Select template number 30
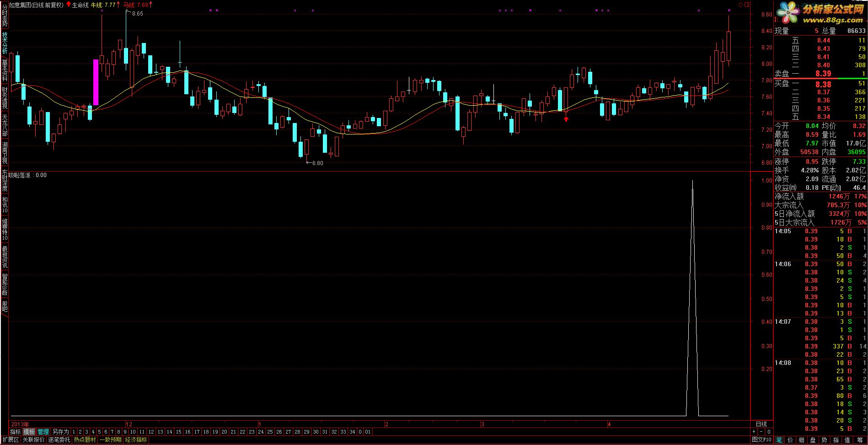This screenshot has height=445, width=868. pyautogui.click(x=316, y=432)
